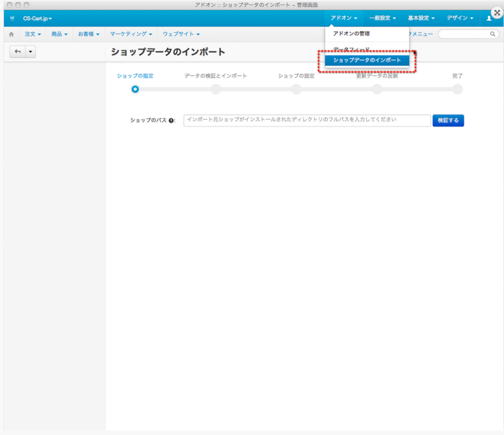
Task: Open the お客様 menu
Action: (89, 34)
